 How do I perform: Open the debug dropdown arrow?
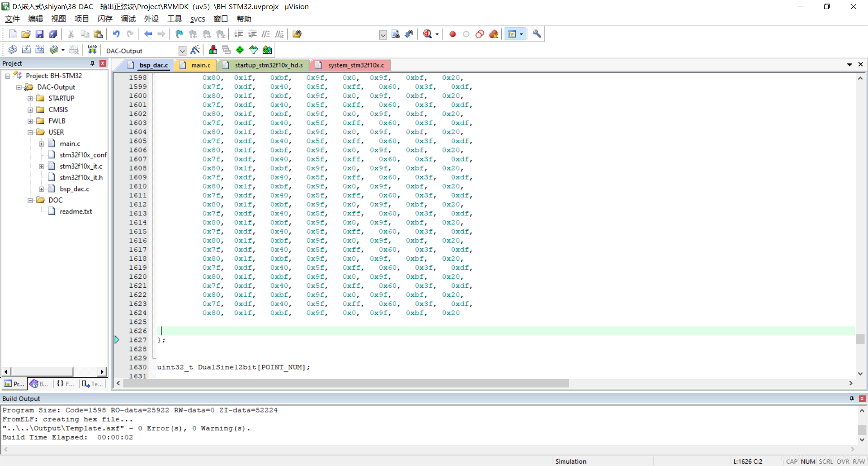pyautogui.click(x=437, y=34)
